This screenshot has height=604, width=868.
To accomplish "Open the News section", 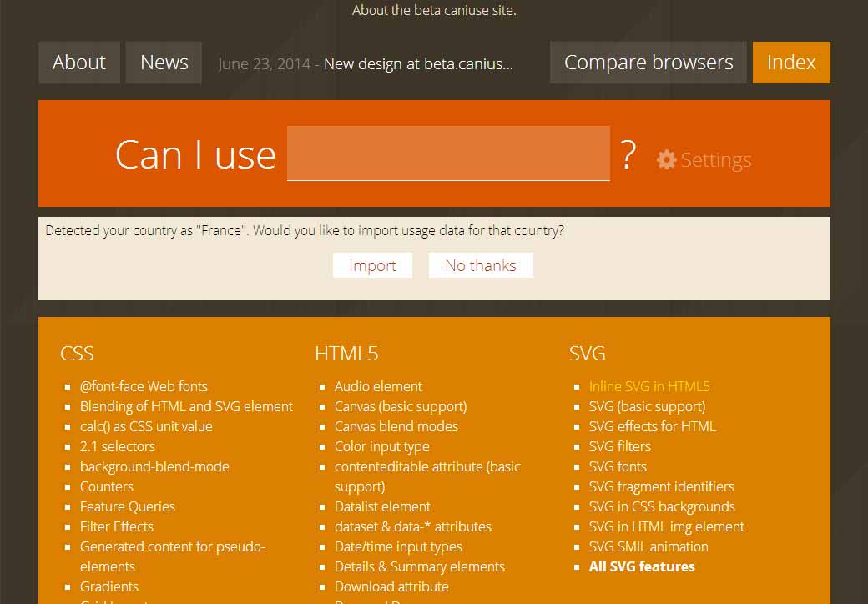I will (164, 63).
